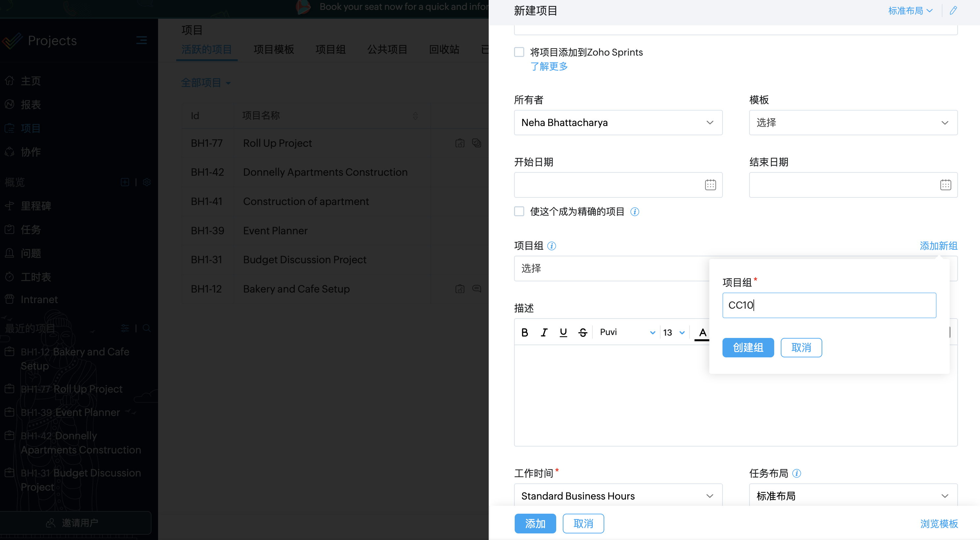Open the Standard Business Hours dropdown
Screen dimensions: 980x540
click(618, 496)
